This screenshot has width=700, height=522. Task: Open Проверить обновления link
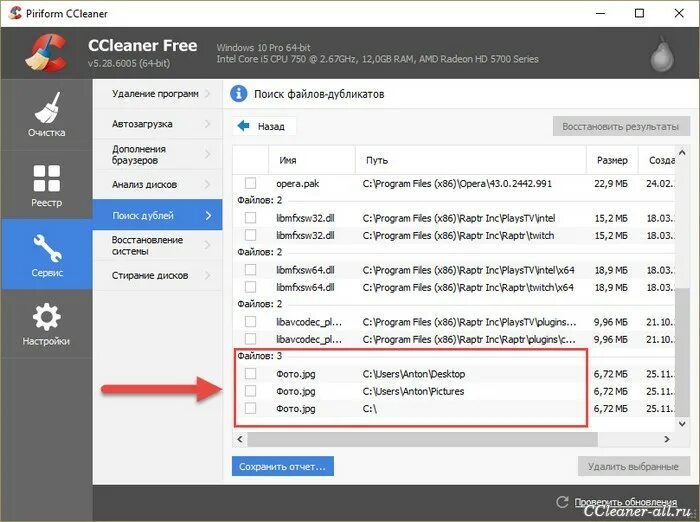(625, 502)
